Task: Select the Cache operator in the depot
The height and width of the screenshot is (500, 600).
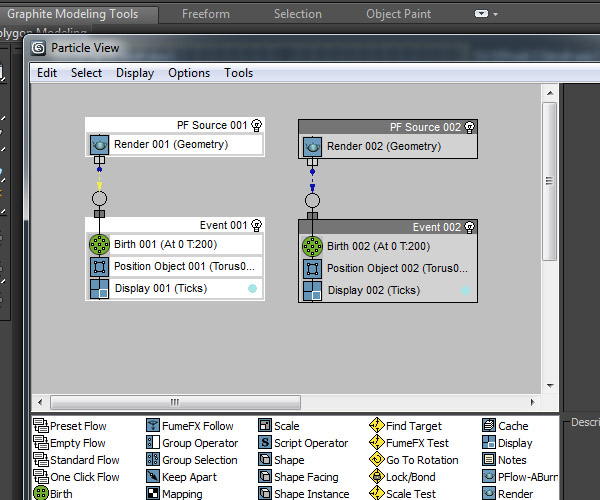Action: pos(505,426)
